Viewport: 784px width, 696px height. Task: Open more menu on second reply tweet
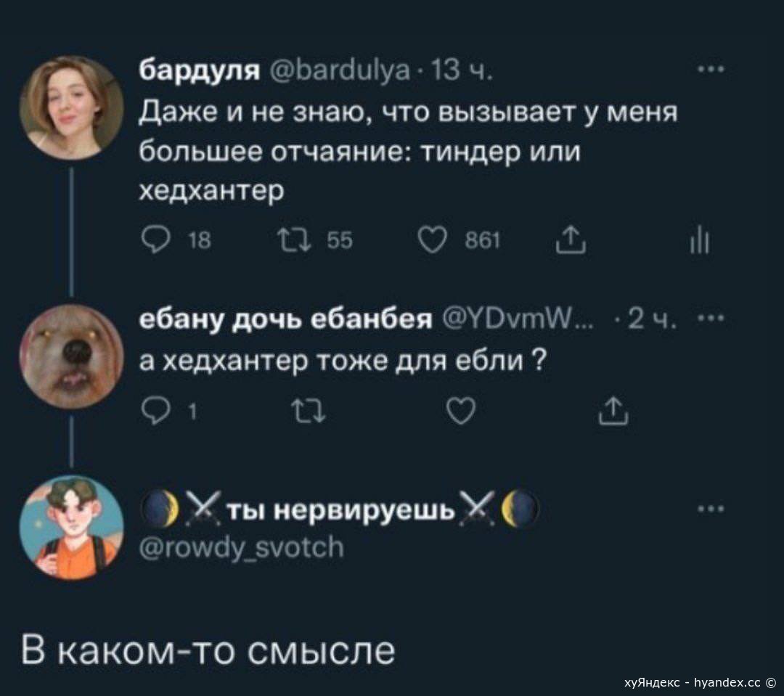click(x=711, y=318)
